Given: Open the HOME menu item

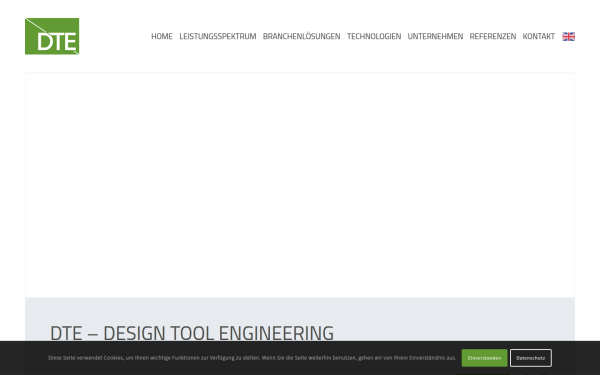Looking at the screenshot, I should (162, 36).
